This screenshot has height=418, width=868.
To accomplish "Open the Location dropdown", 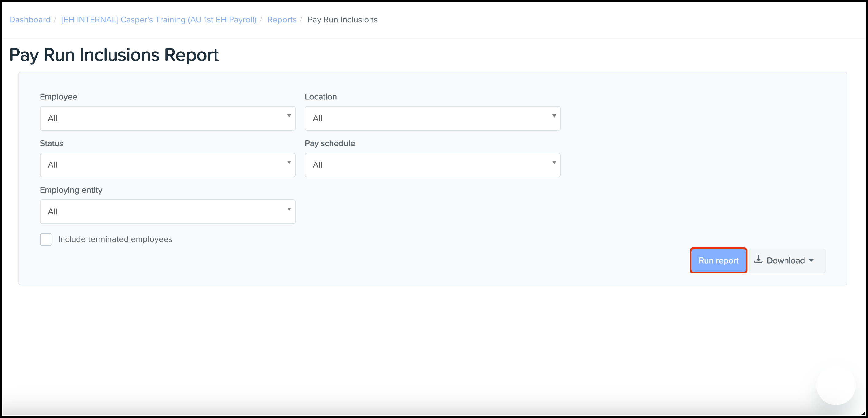I will [432, 118].
